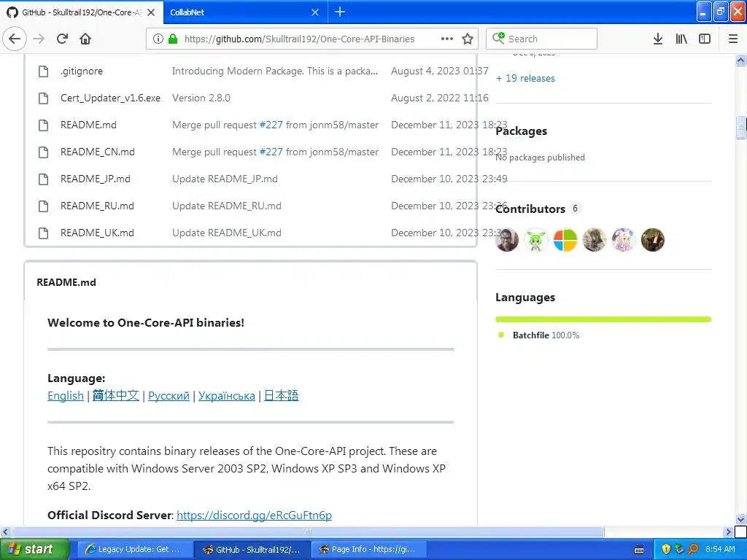The height and width of the screenshot is (560, 747).
Task: Select 日本語 README language link
Action: (281, 396)
